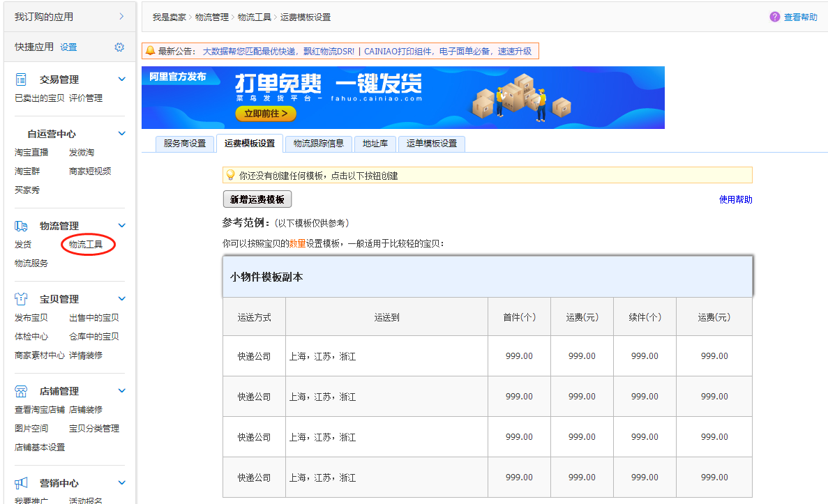
Task: Open 出售中的宝贝 link
Action: [x=94, y=318]
